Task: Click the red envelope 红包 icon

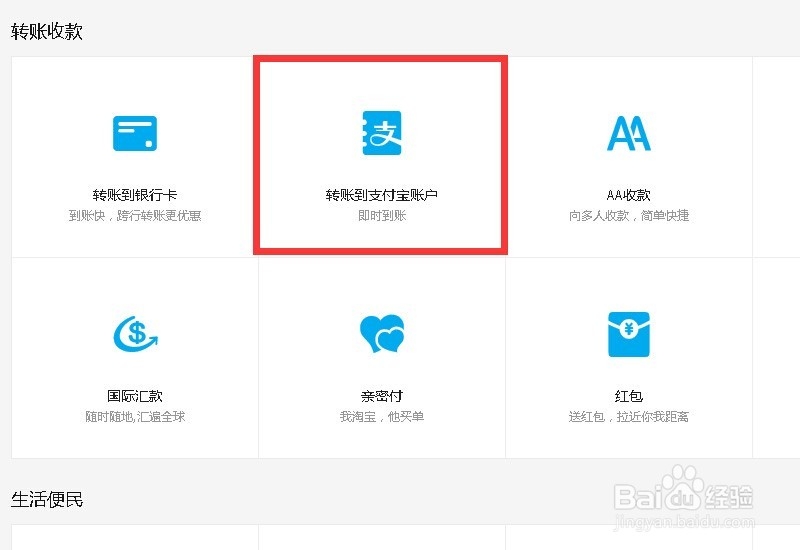Action: click(629, 334)
